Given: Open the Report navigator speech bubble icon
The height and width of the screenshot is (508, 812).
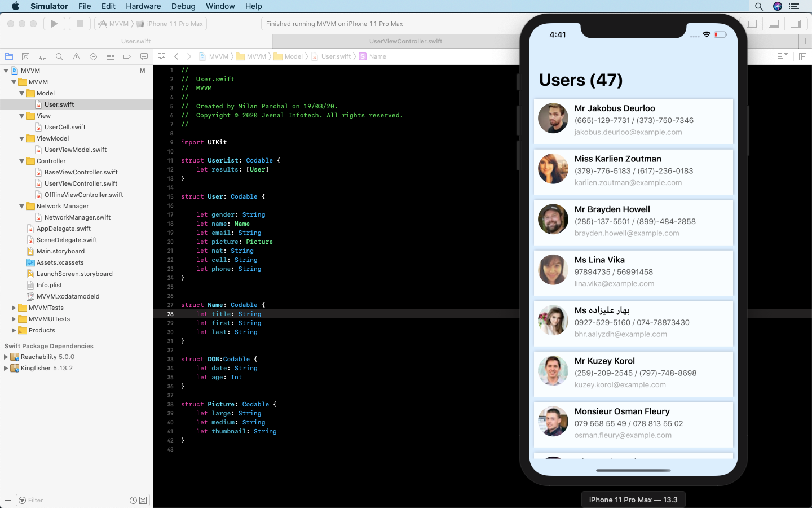Looking at the screenshot, I should click(x=143, y=56).
